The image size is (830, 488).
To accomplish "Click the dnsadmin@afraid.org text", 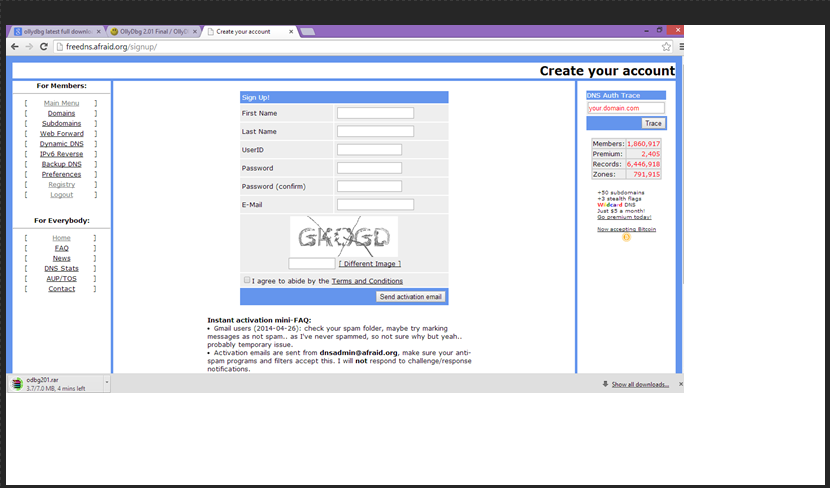I will [358, 353].
